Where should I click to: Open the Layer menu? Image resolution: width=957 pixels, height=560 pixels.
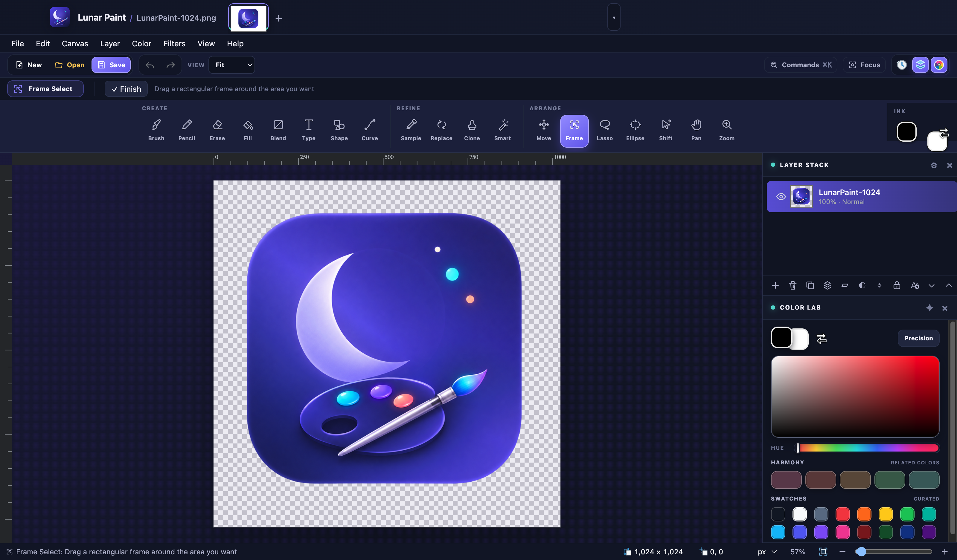(110, 44)
